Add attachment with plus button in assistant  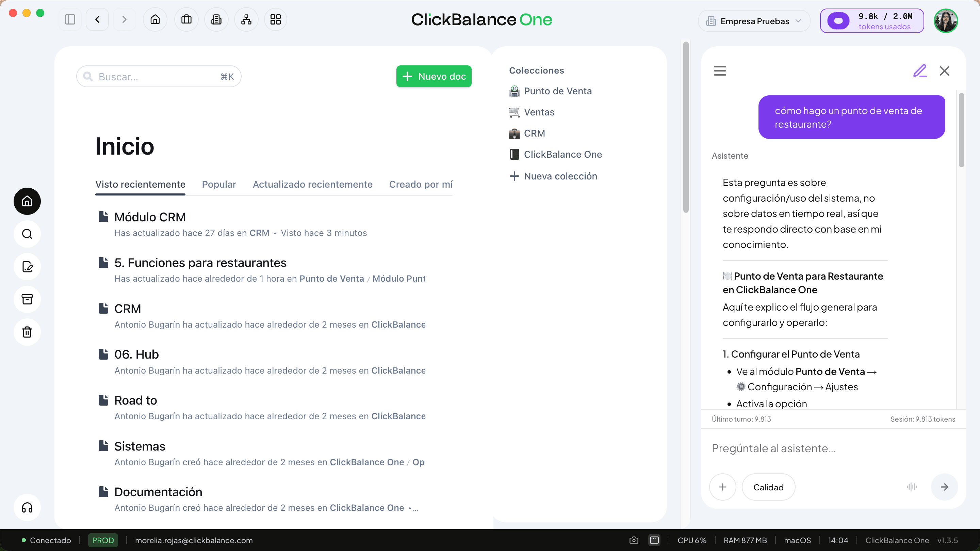tap(723, 487)
